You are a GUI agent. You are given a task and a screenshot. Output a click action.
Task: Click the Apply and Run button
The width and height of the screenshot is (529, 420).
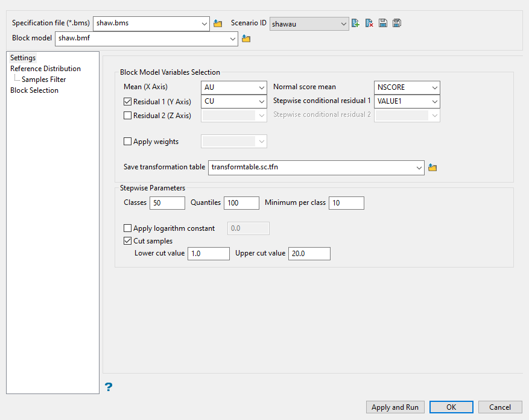394,407
